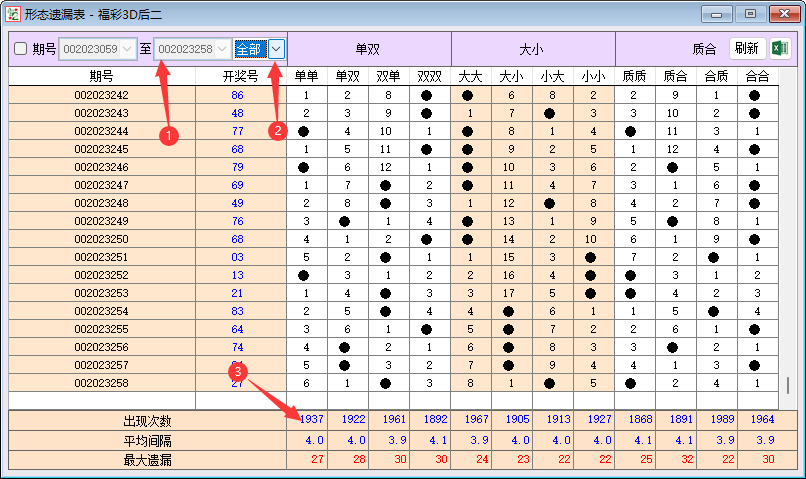806x479 pixels.
Task: Click the red annotation marker 1
Action: 169,133
